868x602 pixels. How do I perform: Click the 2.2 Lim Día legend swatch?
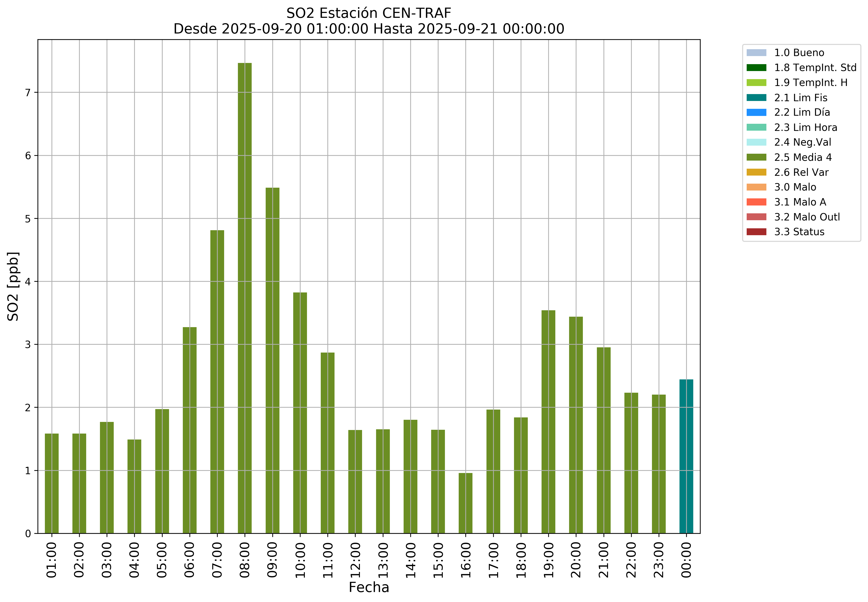pos(756,112)
